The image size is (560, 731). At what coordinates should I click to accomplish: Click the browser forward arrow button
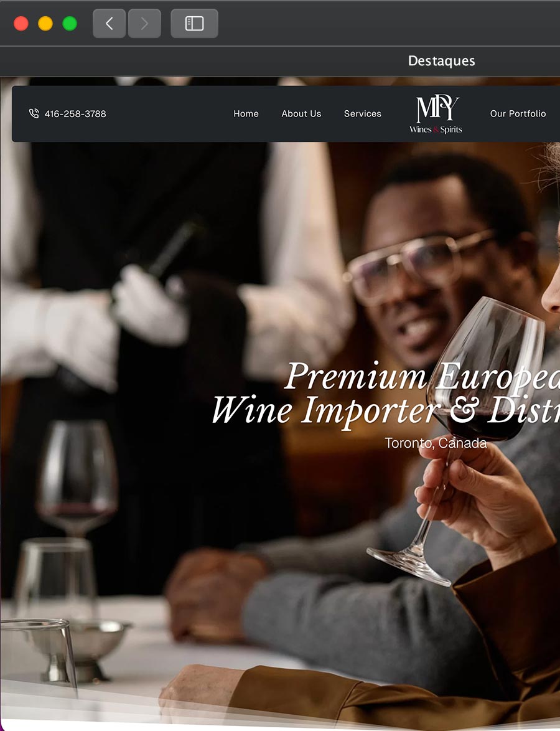tap(144, 23)
